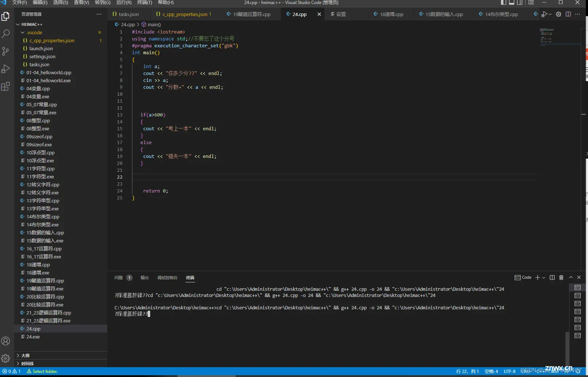Screen dimensions: 588x377
Task: Select 24.exe in the file tree
Action: tap(61, 337)
